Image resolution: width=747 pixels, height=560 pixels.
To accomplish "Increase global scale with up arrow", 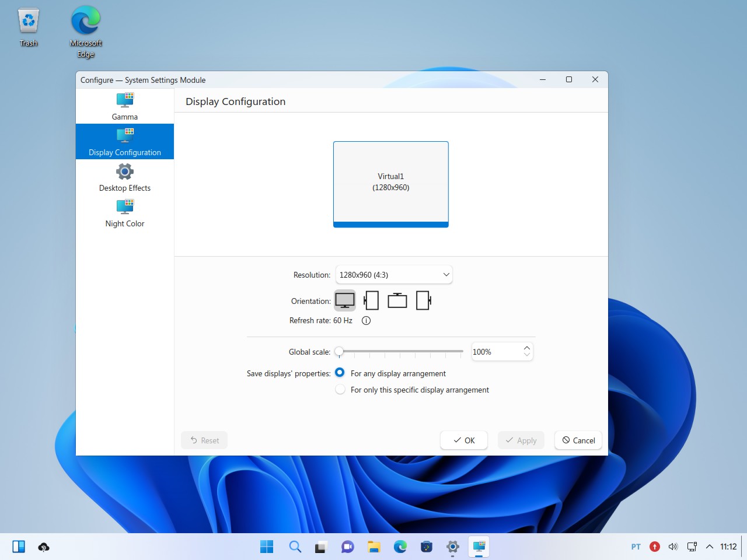I will point(527,348).
